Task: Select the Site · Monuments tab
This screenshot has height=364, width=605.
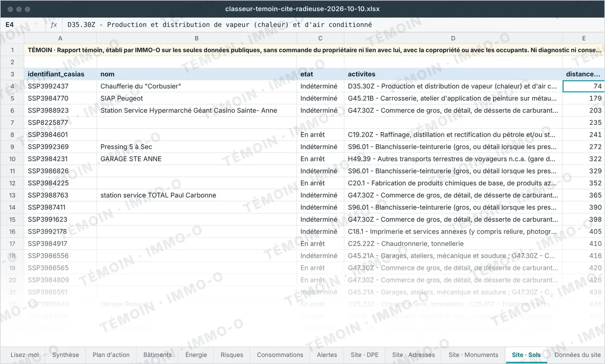Action: tap(473, 355)
